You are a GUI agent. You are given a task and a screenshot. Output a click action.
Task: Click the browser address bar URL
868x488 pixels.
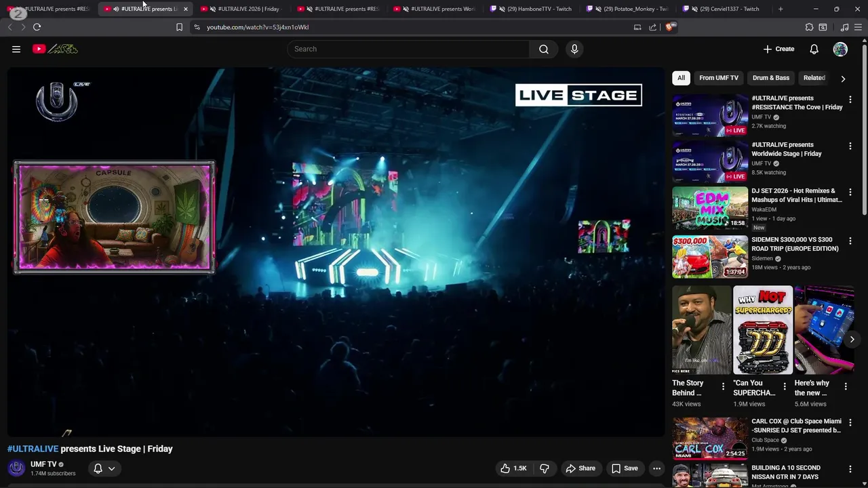click(258, 27)
